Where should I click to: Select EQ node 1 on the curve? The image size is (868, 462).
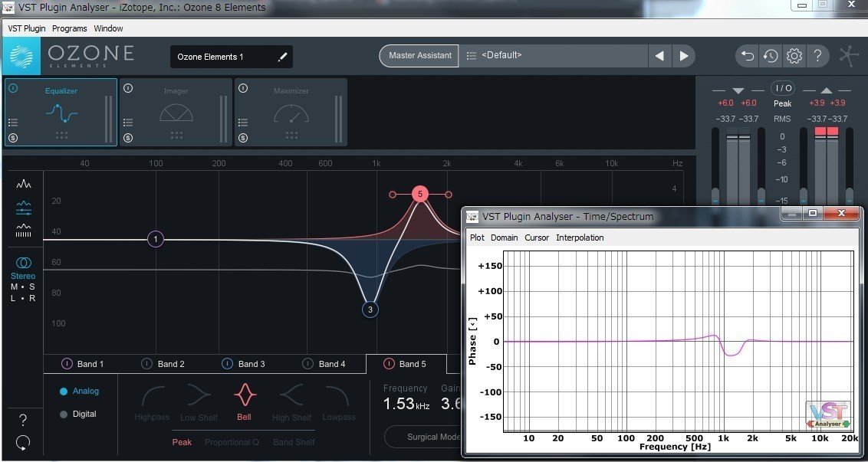[x=156, y=239]
